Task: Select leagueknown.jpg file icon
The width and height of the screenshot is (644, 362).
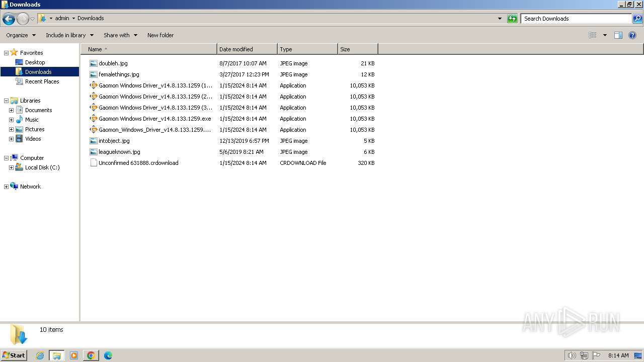Action: (x=94, y=152)
